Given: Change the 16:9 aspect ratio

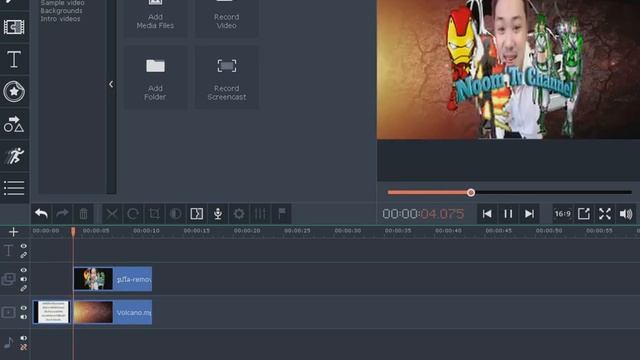Looking at the screenshot, I should click(562, 214).
